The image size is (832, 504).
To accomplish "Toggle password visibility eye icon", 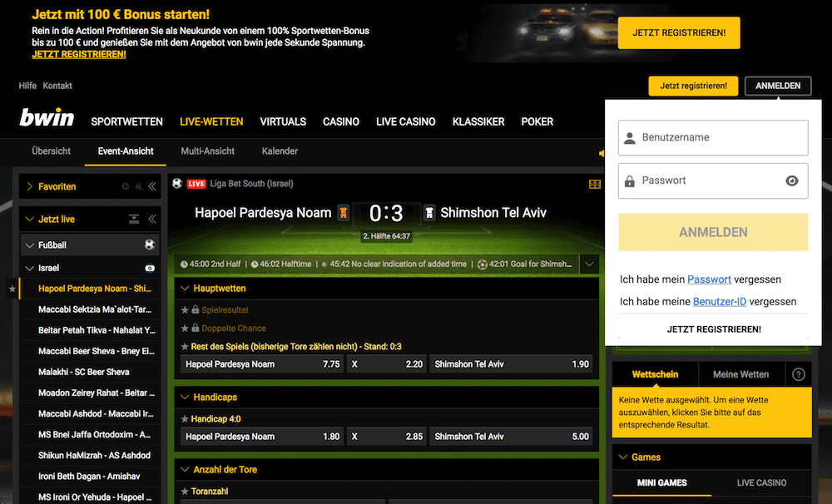I will coord(792,181).
